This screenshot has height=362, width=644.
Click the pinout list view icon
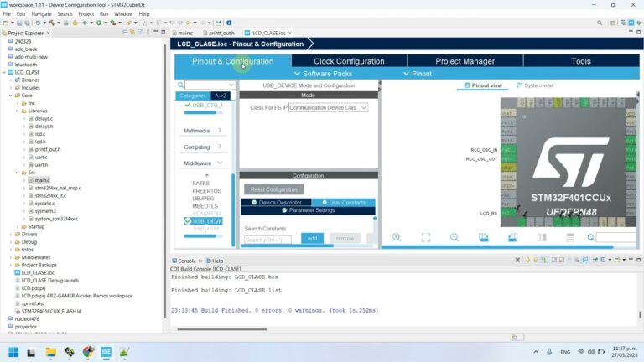click(x=570, y=237)
